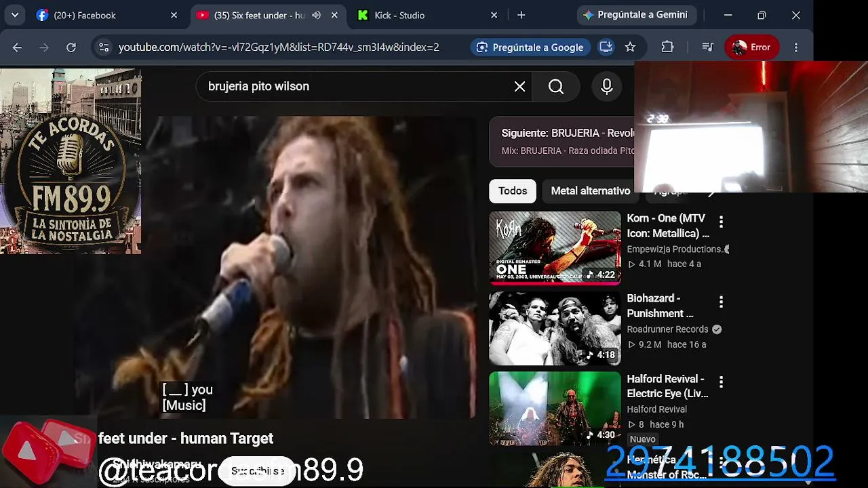This screenshot has width=868, height=488.
Task: Close the Facebook tab
Action: 174,15
